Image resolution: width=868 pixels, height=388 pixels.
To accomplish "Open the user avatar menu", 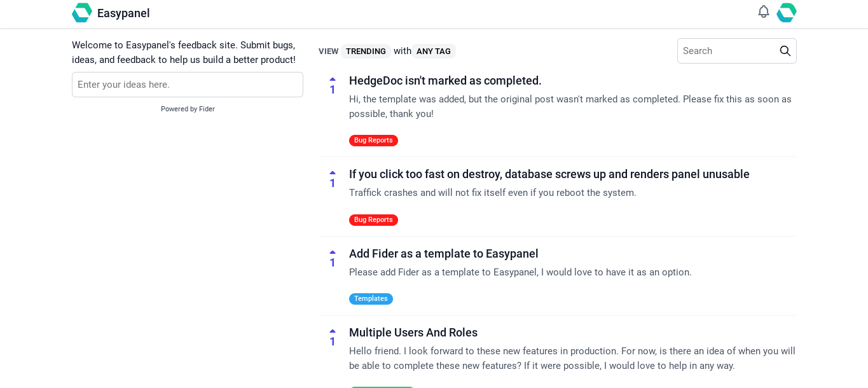I will click(x=787, y=13).
